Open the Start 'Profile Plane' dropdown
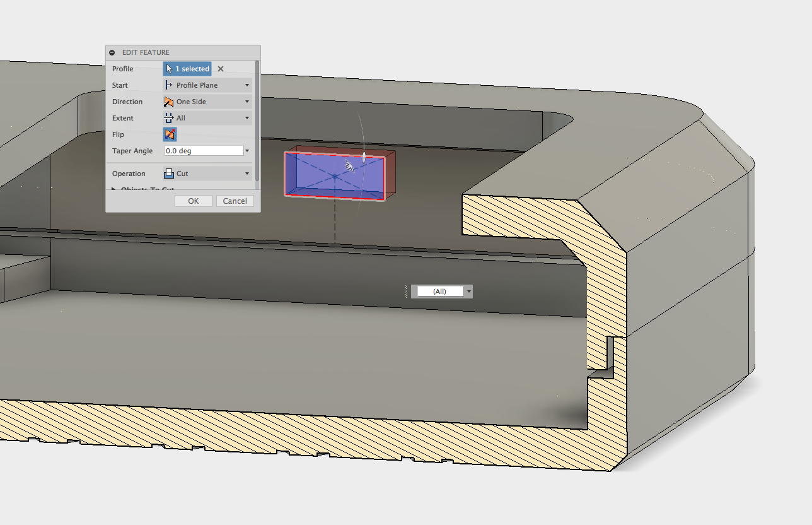 tap(207, 85)
